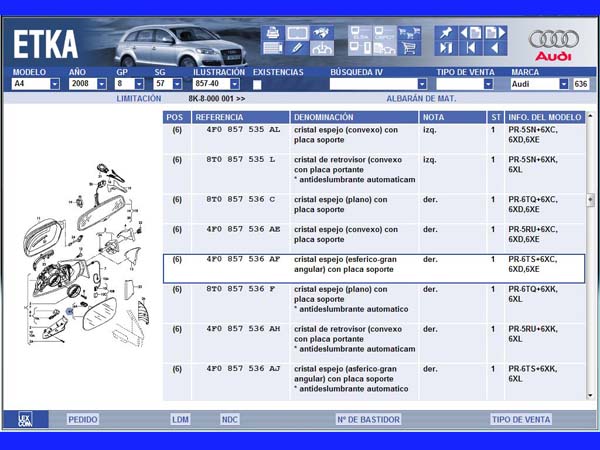Expand the SG dropdown showing 57

click(x=168, y=84)
